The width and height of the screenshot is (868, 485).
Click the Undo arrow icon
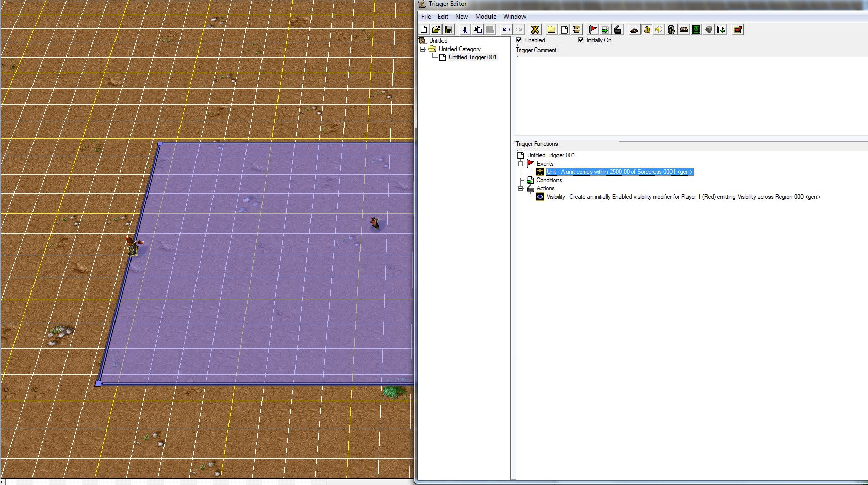pyautogui.click(x=506, y=29)
